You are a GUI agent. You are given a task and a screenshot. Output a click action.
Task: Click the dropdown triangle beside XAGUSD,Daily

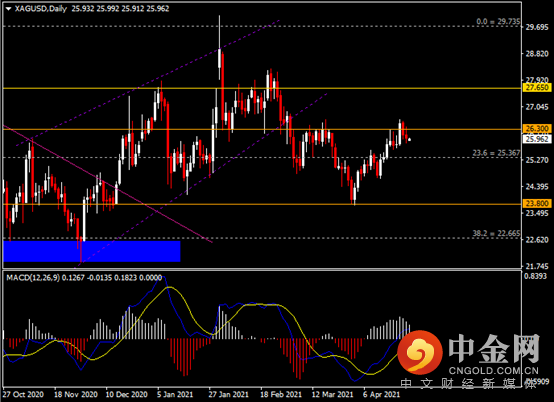click(8, 9)
